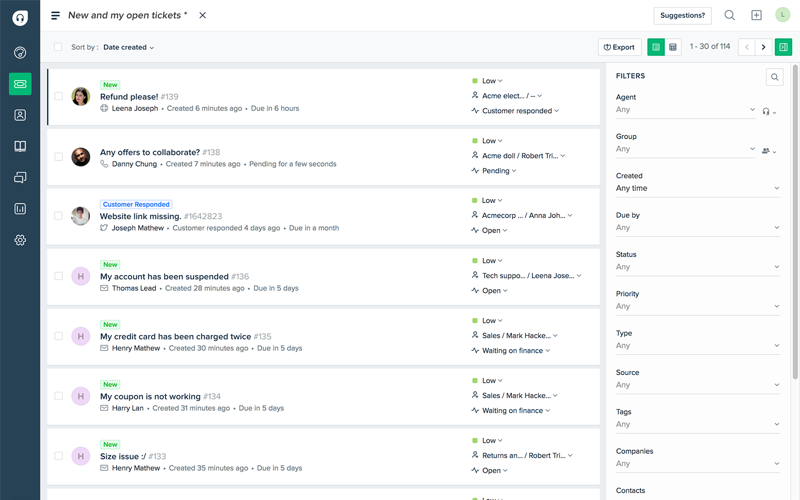Select the Website link missing checkbox
The image size is (800, 500).
tap(59, 216)
